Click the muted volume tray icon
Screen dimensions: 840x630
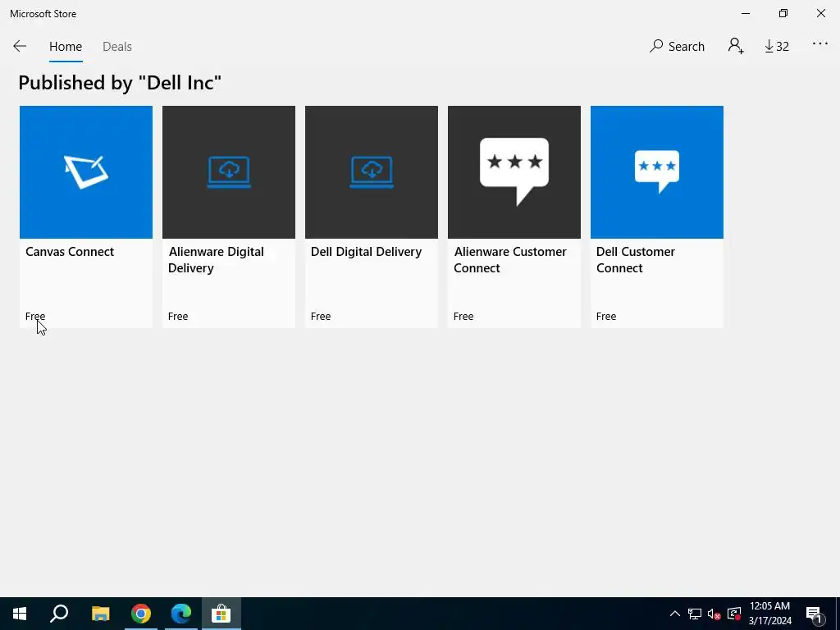coord(714,614)
